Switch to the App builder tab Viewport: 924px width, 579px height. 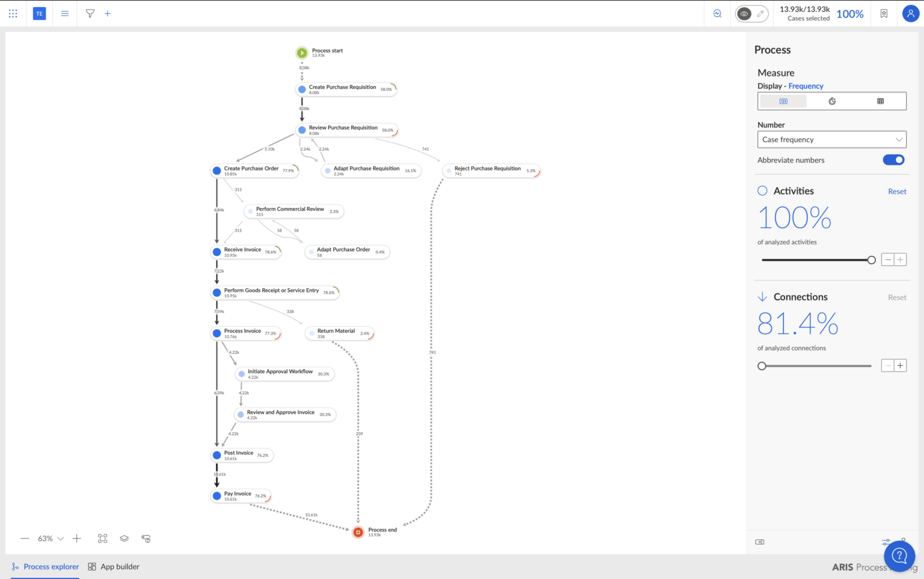click(x=113, y=566)
